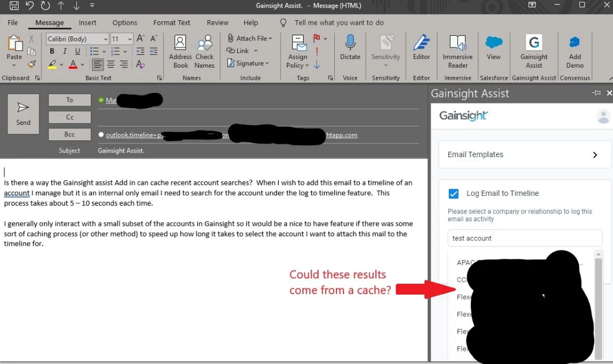Decrease the paragraph indent

pos(141,51)
